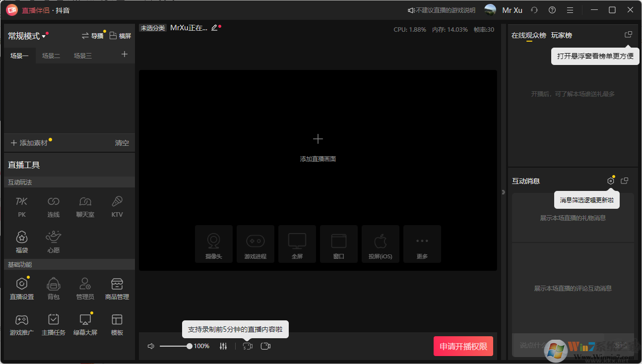Open the 聊天室 chat room tool
The image size is (642, 364).
[85, 206]
